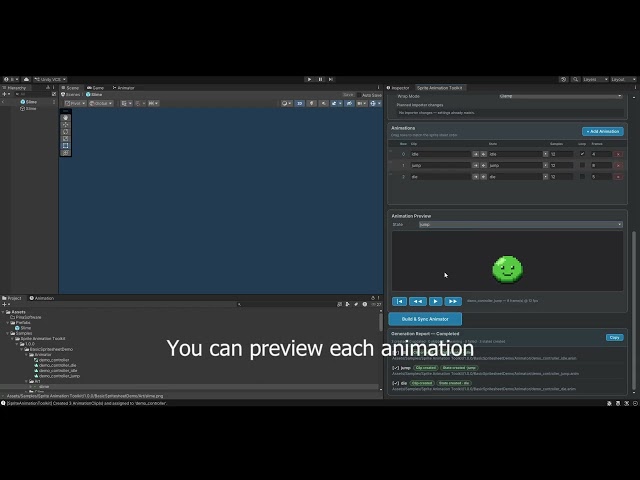640x480 pixels.
Task: Toggle Loop checkbox for idle row
Action: pyautogui.click(x=582, y=154)
